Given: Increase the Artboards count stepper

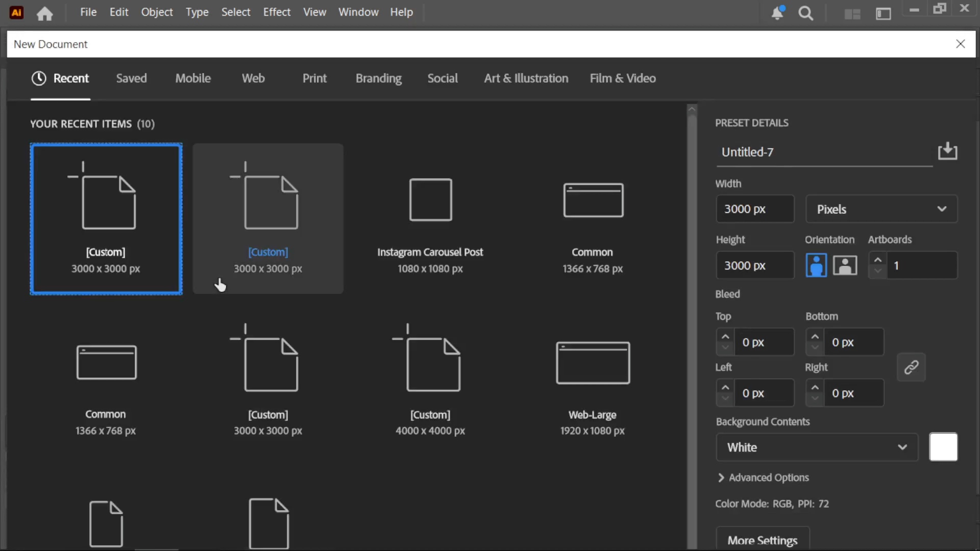Looking at the screenshot, I should coord(877,260).
